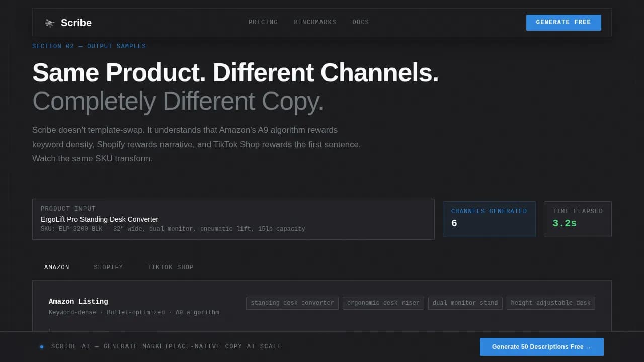This screenshot has width=644, height=362.
Task: Click 'Keyword-dense · Bullet-optimized · A9 algorithm' subtitle
Action: coord(134,312)
